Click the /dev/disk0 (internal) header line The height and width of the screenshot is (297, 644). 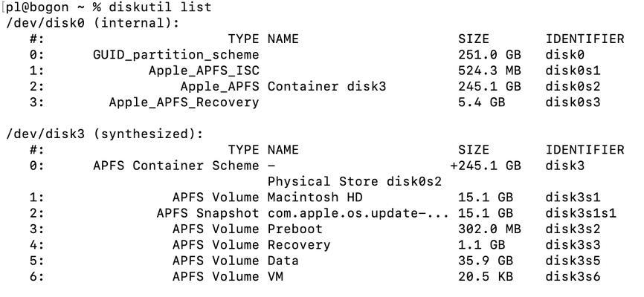click(93, 23)
